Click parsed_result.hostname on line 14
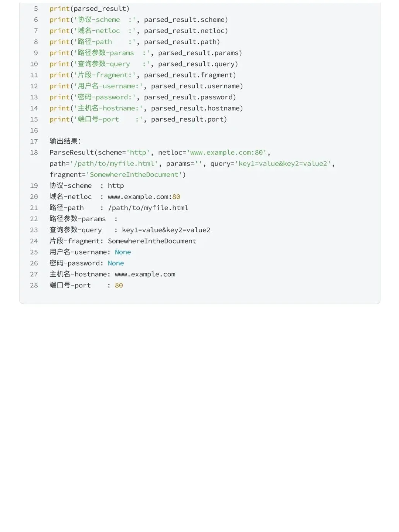 tap(195, 108)
